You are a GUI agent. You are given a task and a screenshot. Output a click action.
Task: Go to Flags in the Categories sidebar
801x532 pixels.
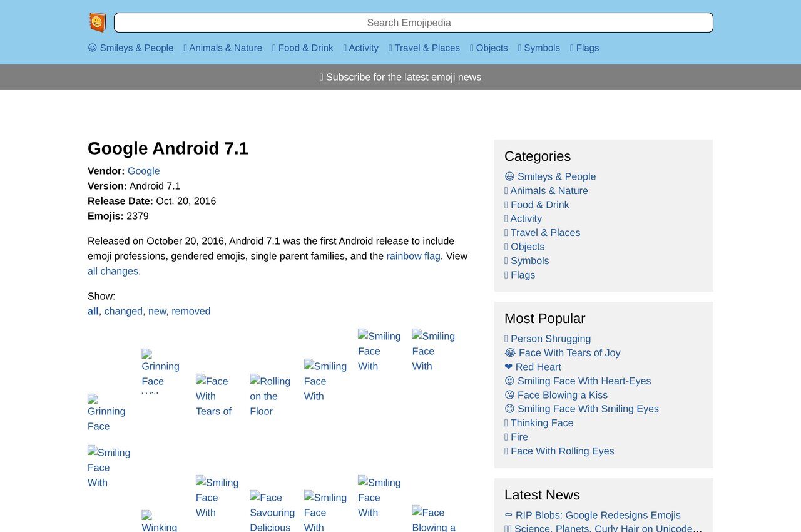coord(520,275)
